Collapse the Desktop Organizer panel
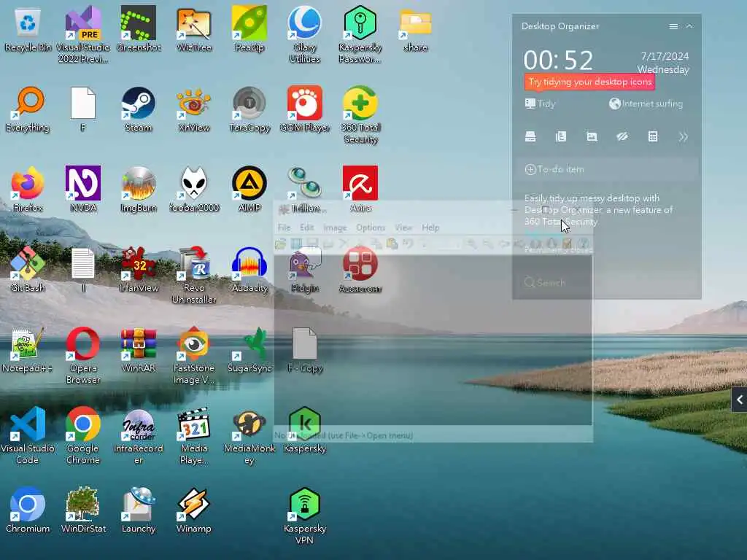The image size is (747, 560). coord(689,26)
